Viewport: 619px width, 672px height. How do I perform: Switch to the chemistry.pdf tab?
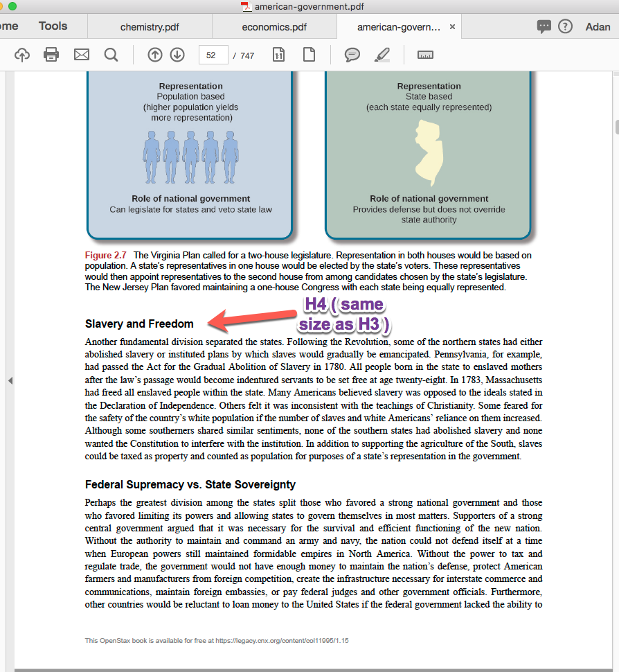click(150, 26)
